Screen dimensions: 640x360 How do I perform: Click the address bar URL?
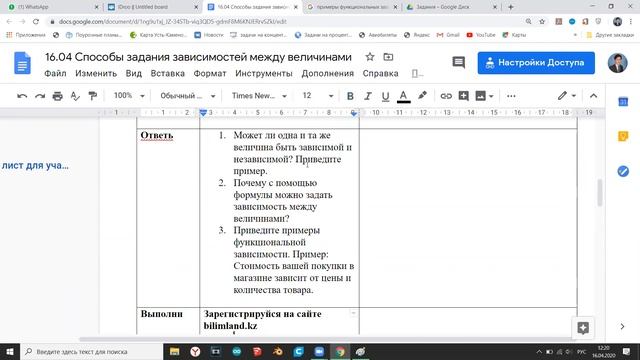(173, 22)
